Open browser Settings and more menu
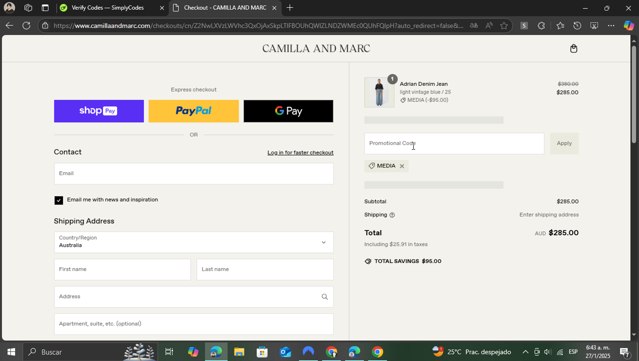 point(611,26)
